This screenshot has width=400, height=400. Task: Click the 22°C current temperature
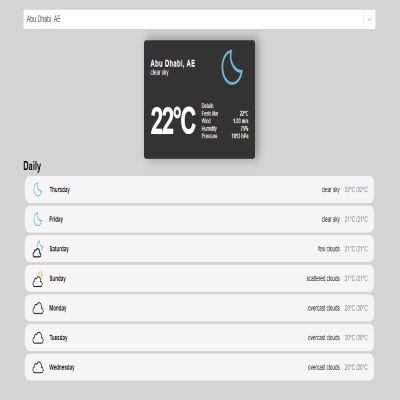click(173, 121)
